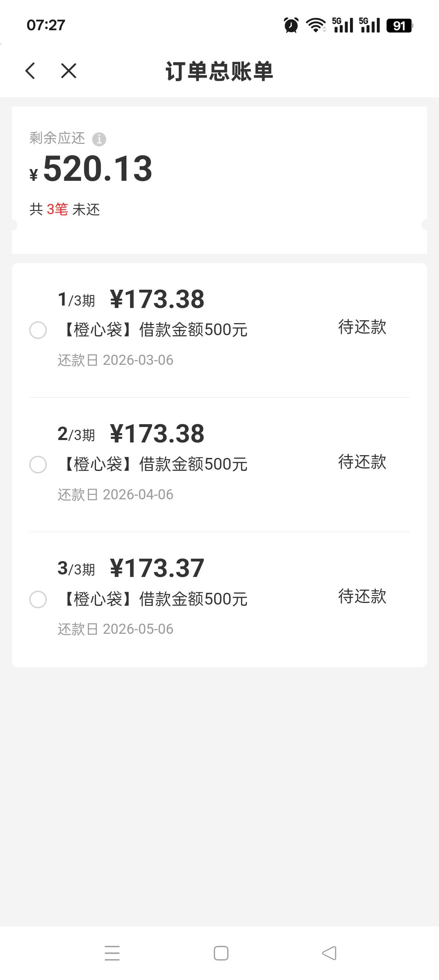Select the 1/3期 installment radio button

coord(38,330)
